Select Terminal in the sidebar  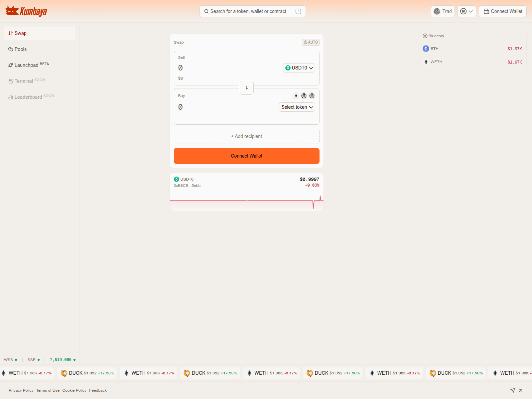[x=40, y=81]
